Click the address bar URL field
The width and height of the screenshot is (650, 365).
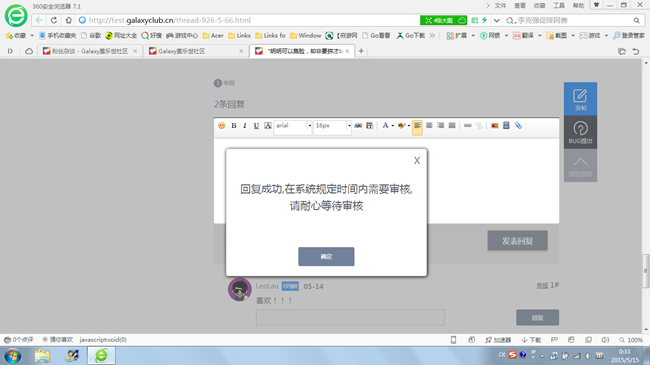click(249, 20)
